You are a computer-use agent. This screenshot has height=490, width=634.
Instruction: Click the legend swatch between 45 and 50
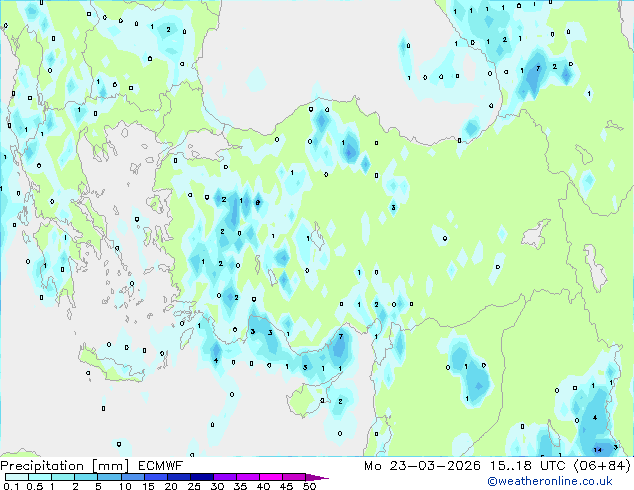294,477
